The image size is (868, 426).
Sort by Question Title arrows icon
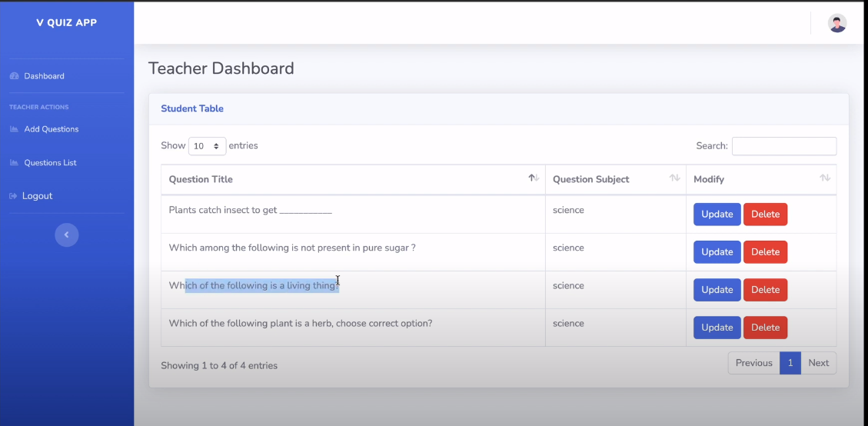(x=533, y=178)
